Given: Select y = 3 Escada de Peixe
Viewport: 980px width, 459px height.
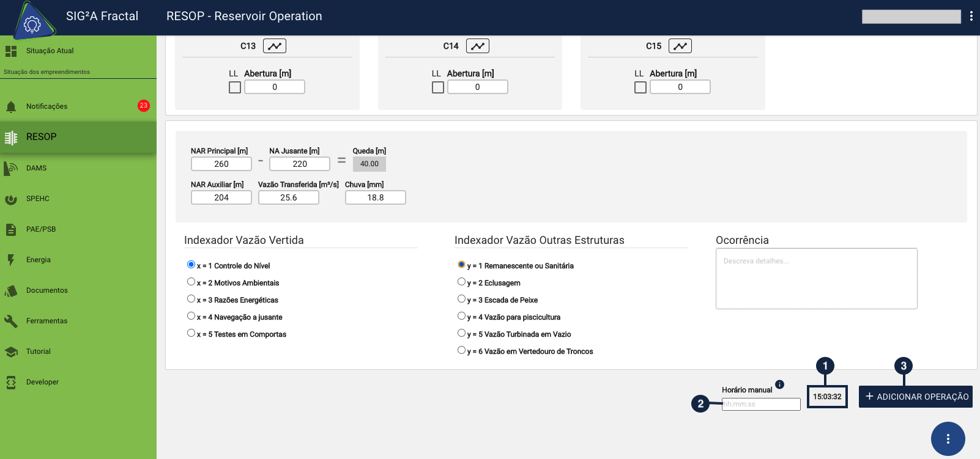Looking at the screenshot, I should coord(461,299).
